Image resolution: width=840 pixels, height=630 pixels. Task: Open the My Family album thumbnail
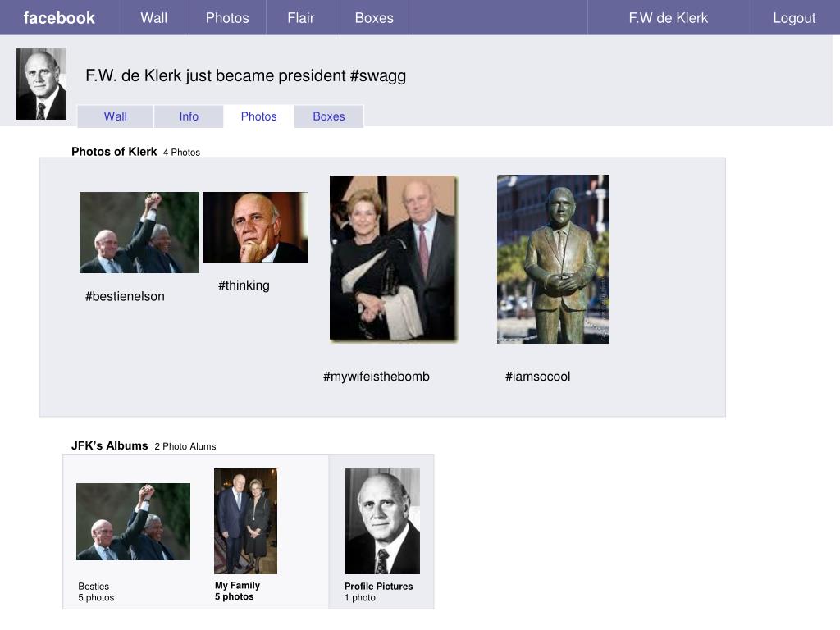coord(246,521)
